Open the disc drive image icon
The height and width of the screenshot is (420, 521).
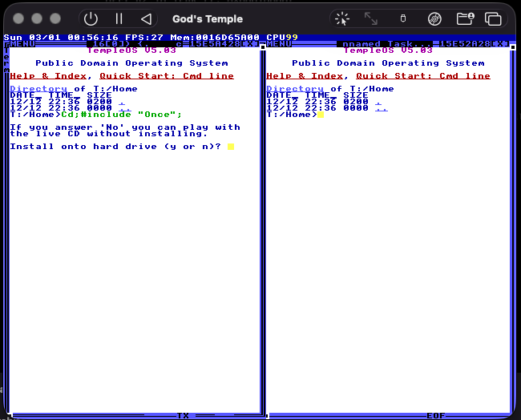tap(434, 18)
